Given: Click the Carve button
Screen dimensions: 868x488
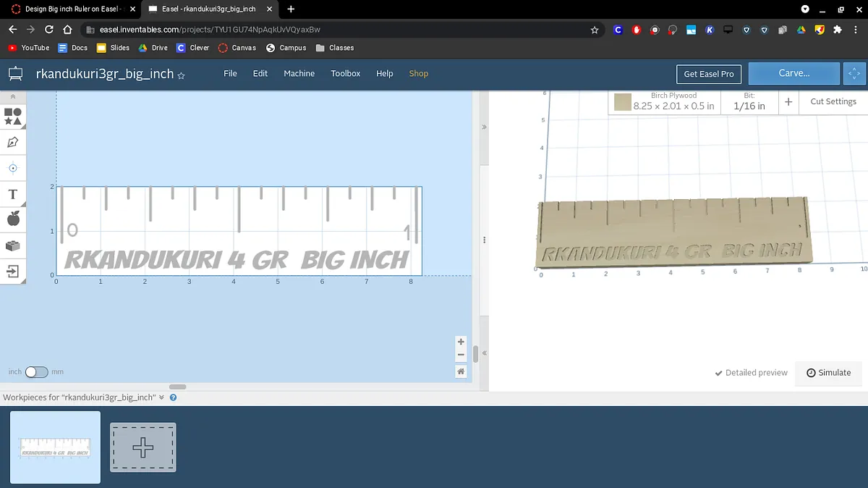Looking at the screenshot, I should click(x=793, y=74).
